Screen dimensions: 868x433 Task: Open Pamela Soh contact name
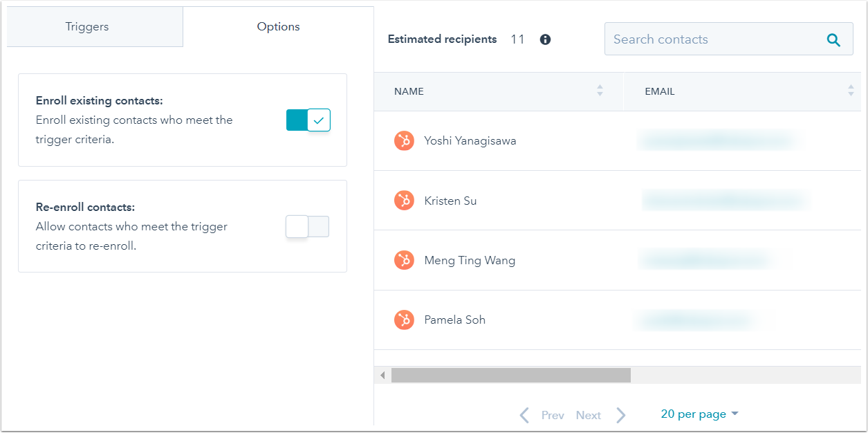coord(454,320)
